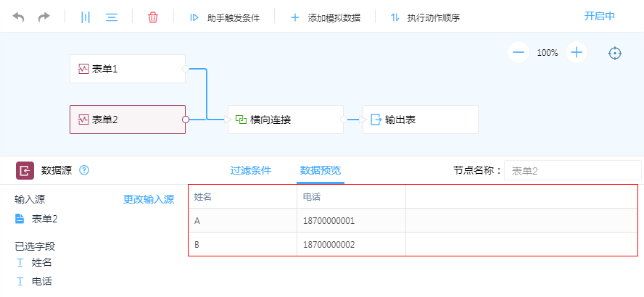This screenshot has height=297, width=644.
Task: Select the 横向连接 node
Action: pos(286,120)
